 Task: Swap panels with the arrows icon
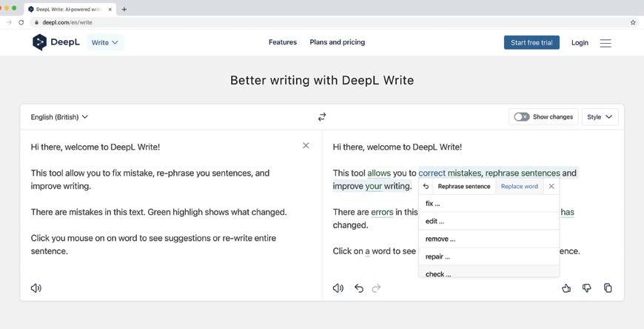[322, 117]
